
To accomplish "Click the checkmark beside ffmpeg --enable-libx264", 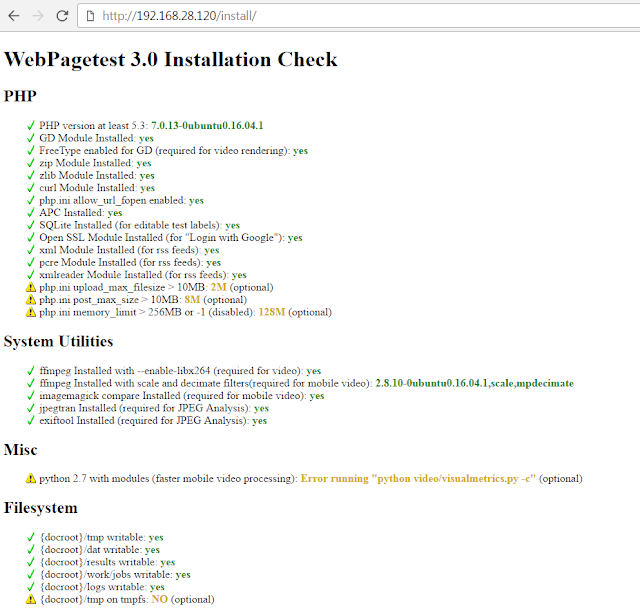I will point(31,371).
